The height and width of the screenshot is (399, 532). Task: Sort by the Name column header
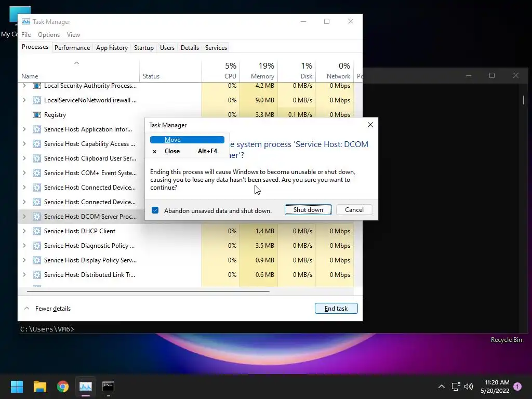point(79,71)
